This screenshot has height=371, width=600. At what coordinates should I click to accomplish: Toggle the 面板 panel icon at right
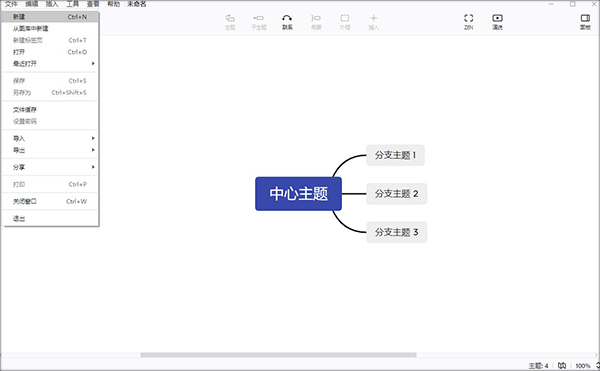[x=585, y=21]
